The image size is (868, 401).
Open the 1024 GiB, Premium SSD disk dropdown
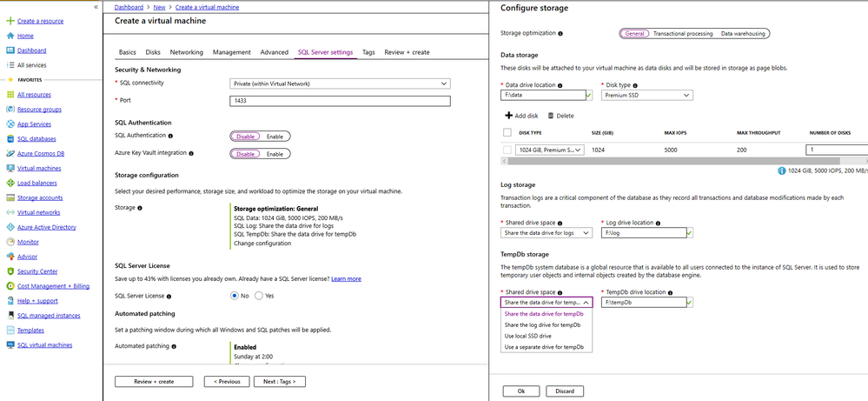coord(550,150)
